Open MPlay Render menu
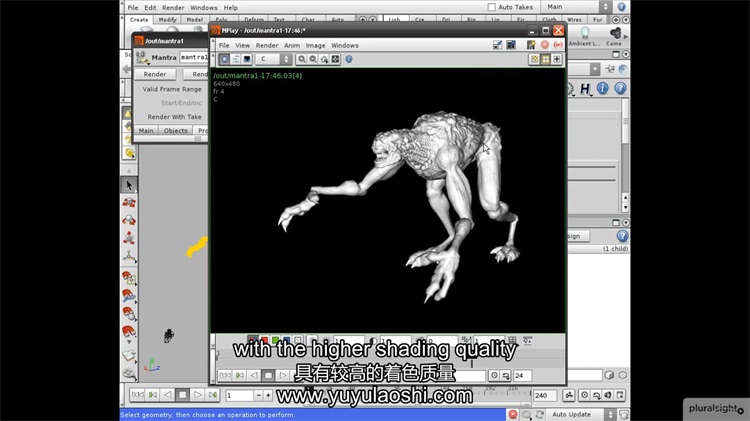 267,45
